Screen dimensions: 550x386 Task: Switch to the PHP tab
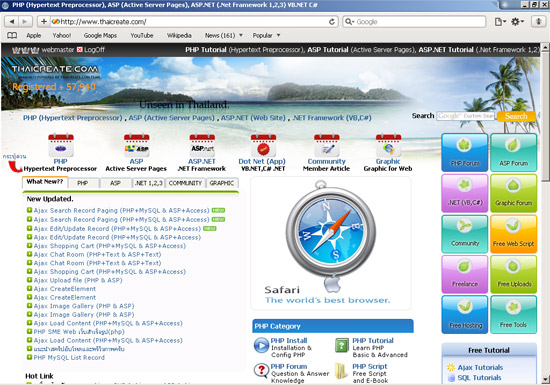tap(83, 183)
